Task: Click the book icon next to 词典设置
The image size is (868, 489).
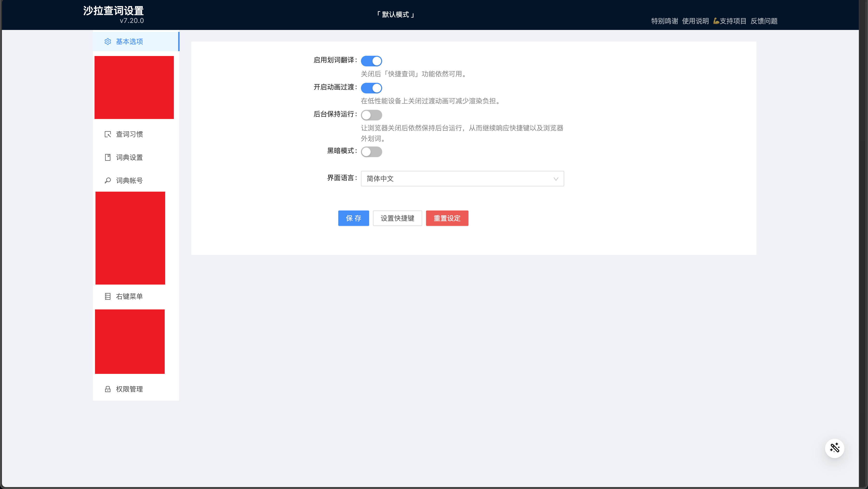Action: pyautogui.click(x=108, y=158)
